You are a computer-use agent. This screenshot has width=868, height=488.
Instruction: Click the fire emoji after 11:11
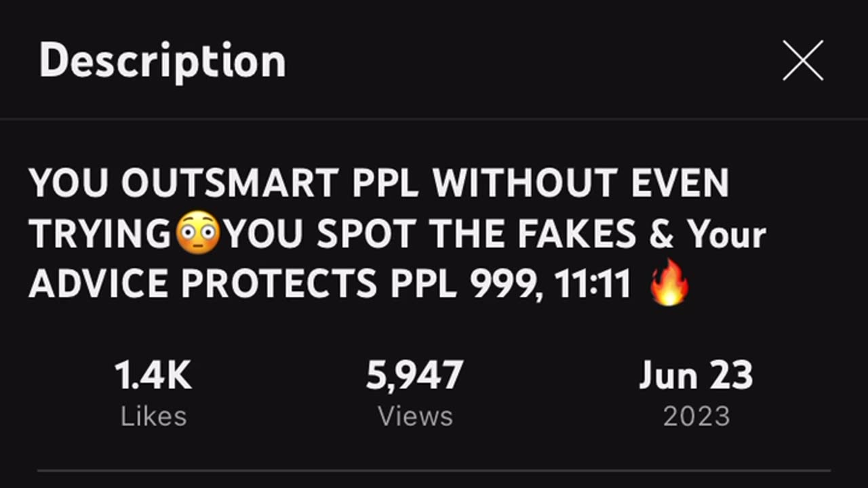pyautogui.click(x=669, y=283)
